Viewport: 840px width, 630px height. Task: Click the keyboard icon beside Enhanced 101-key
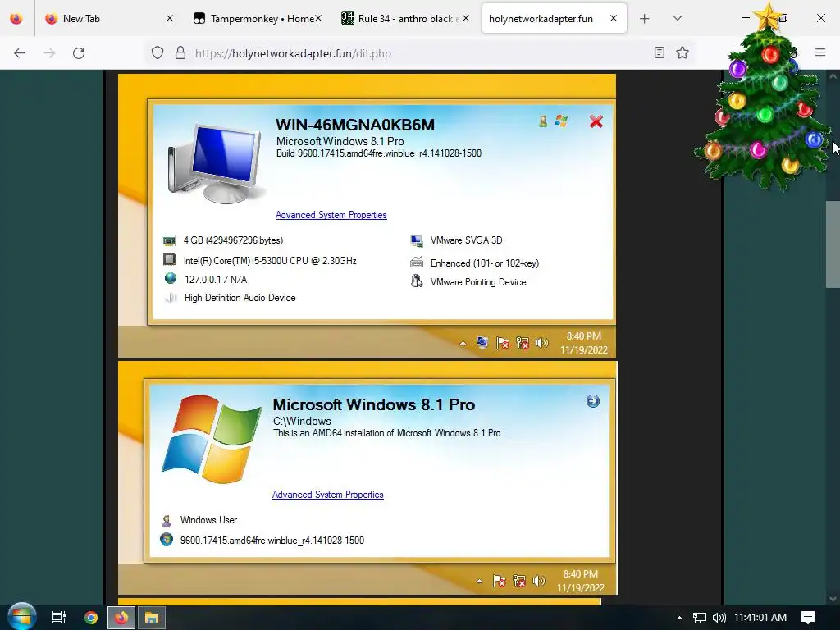(416, 263)
